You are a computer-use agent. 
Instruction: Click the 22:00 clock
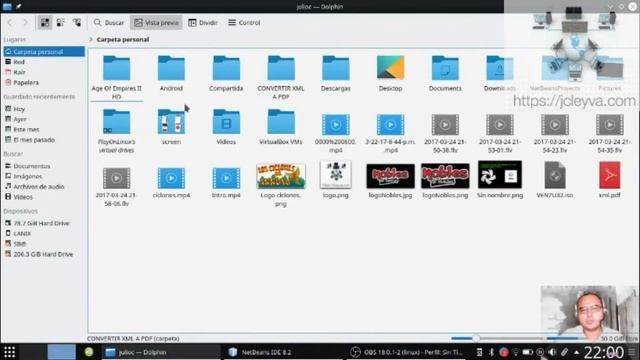604,352
